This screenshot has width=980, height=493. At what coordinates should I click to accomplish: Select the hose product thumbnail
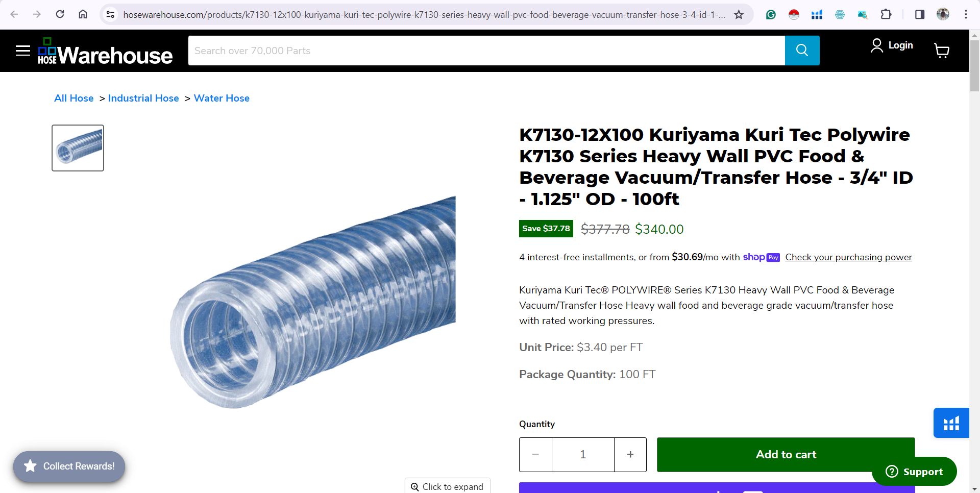(x=78, y=148)
